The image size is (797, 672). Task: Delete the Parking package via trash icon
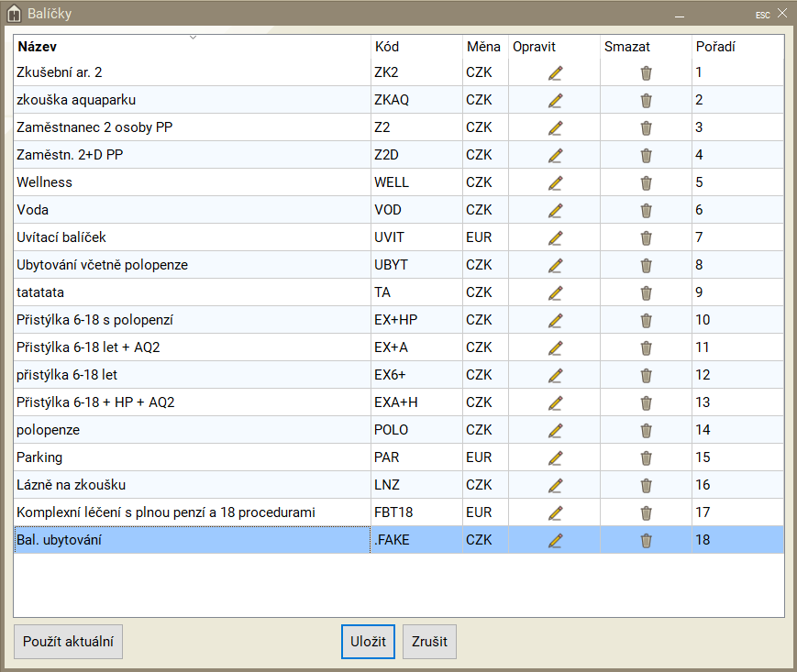click(x=646, y=457)
